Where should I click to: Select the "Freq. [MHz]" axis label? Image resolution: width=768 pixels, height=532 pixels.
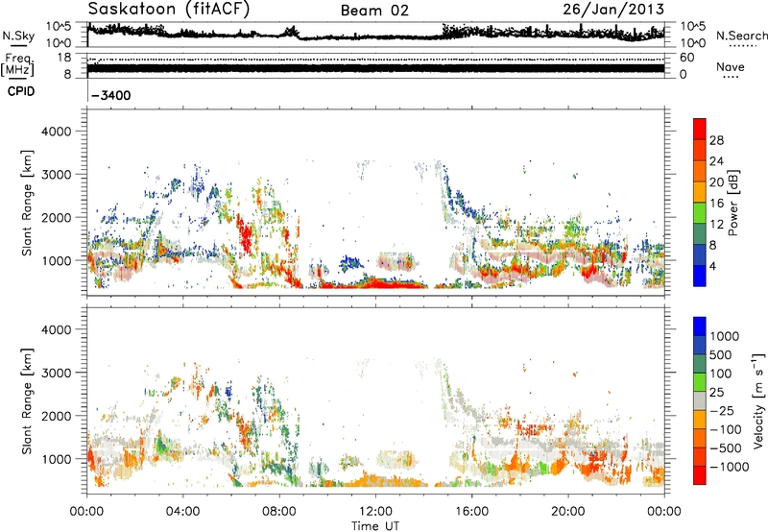[x=17, y=64]
